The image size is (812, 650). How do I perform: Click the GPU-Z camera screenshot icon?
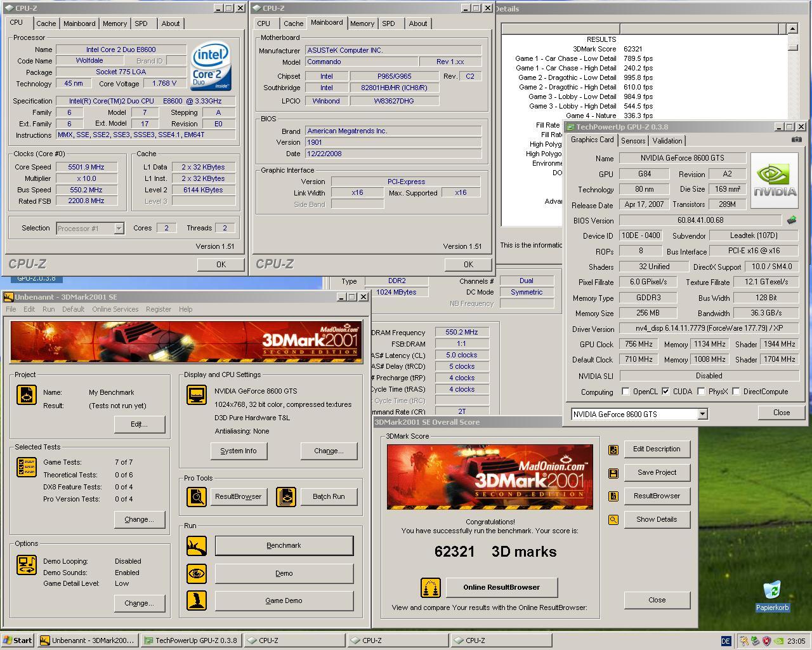click(x=797, y=140)
